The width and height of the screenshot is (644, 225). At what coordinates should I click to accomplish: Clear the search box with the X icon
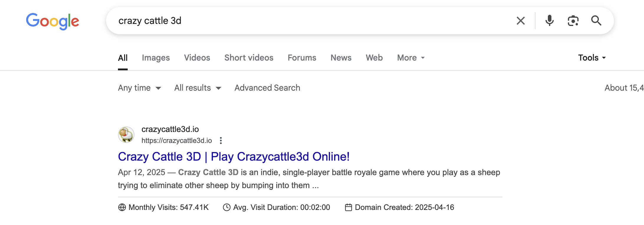coord(521,21)
